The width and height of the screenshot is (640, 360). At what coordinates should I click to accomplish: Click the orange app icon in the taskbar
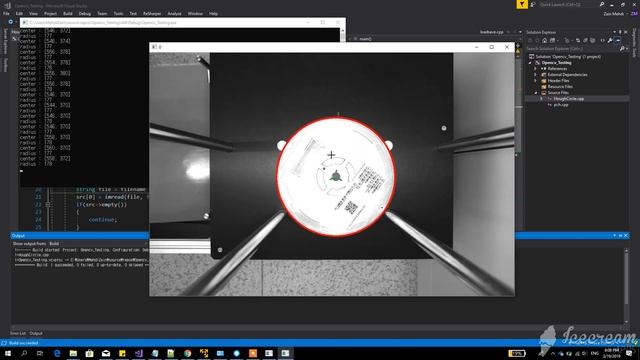253,353
